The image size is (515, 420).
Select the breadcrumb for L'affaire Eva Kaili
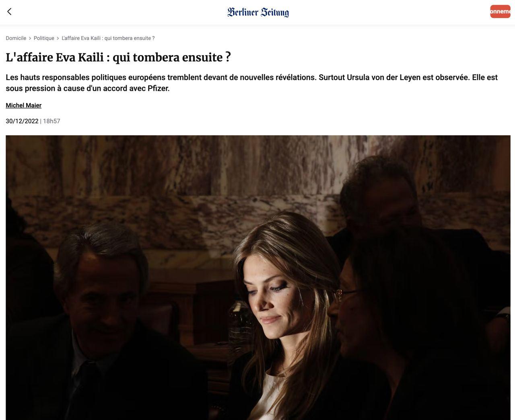(x=108, y=38)
